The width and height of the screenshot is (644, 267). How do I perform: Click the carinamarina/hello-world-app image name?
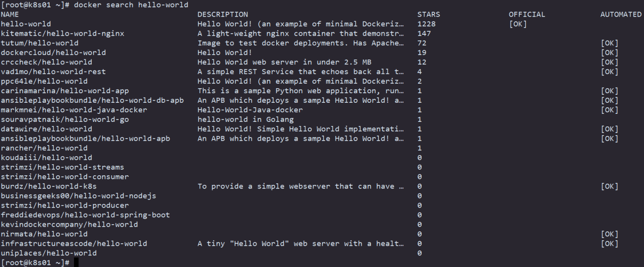65,91
